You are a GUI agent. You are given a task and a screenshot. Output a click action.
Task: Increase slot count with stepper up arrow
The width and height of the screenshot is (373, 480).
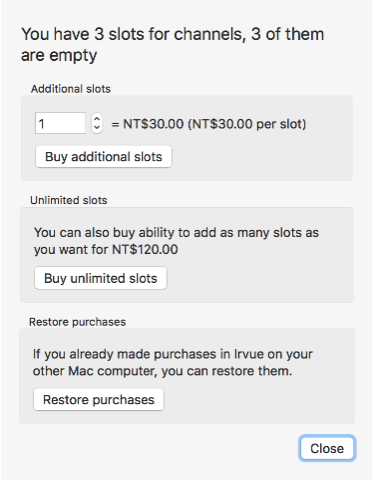coord(97,119)
